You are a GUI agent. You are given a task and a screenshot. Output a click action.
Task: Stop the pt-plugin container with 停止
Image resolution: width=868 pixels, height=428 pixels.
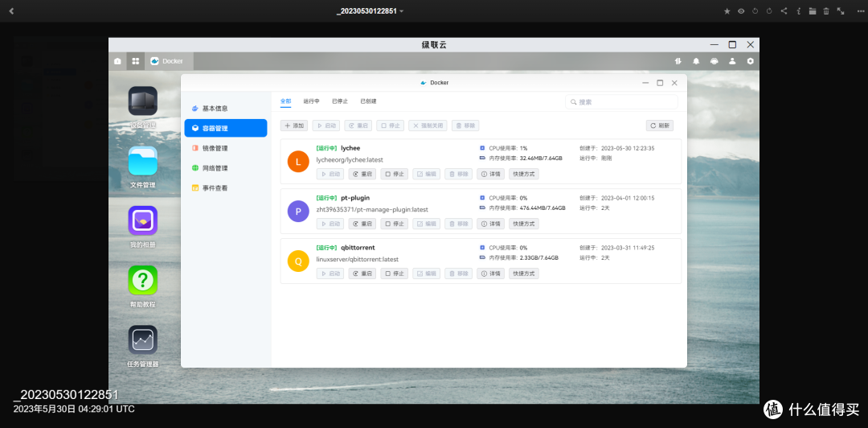click(394, 224)
